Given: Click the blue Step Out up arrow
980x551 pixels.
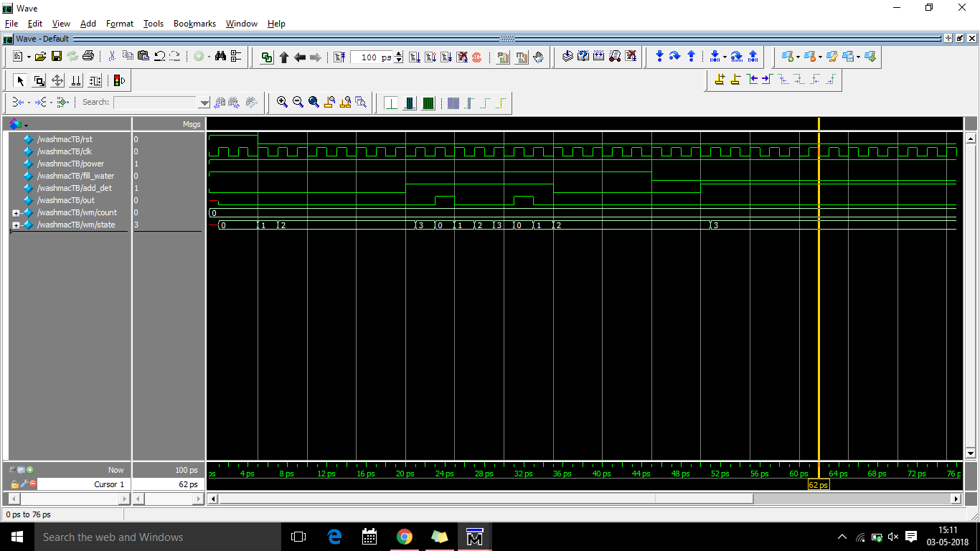Looking at the screenshot, I should click(691, 56).
